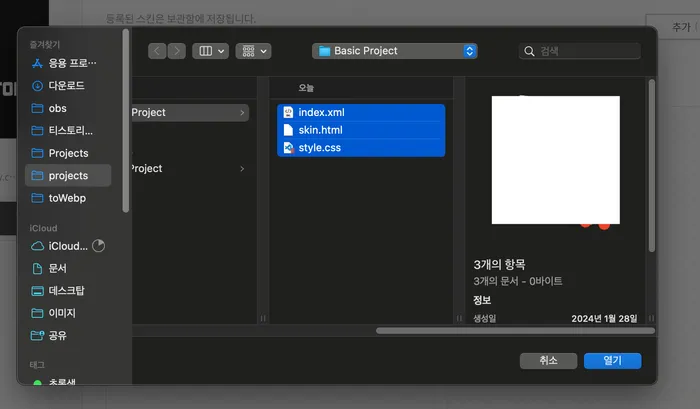Viewport: 700px width, 409px height.
Task: Select the style.css file
Action: pos(361,148)
